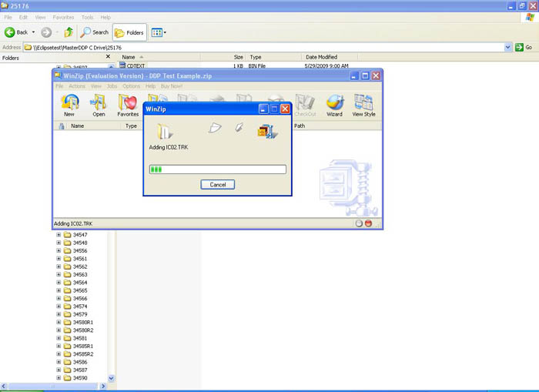Click folder icon of 34590
The image size is (539, 392).
point(68,378)
